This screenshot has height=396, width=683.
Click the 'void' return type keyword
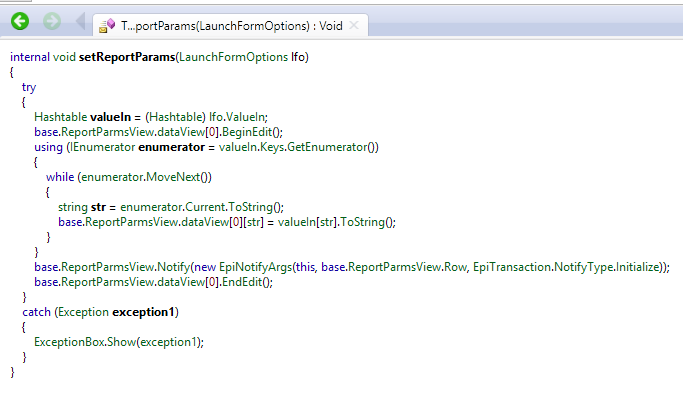click(64, 57)
